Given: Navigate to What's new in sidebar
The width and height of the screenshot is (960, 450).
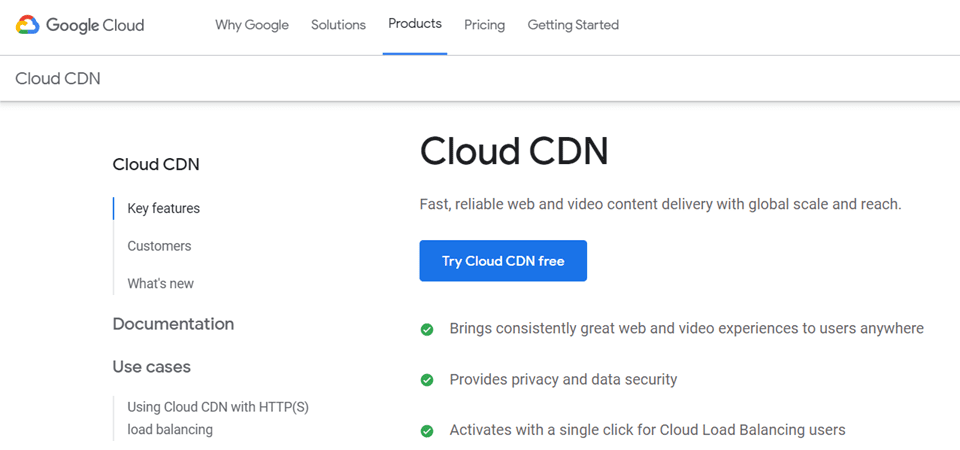Looking at the screenshot, I should 160,284.
